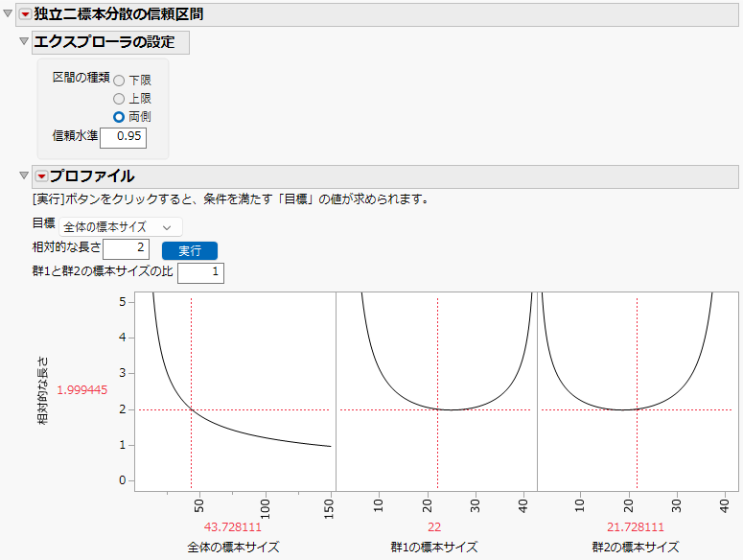Viewport: 743px width, 560px height.
Task: Click the 21.728111 group 2 value
Action: click(x=636, y=526)
